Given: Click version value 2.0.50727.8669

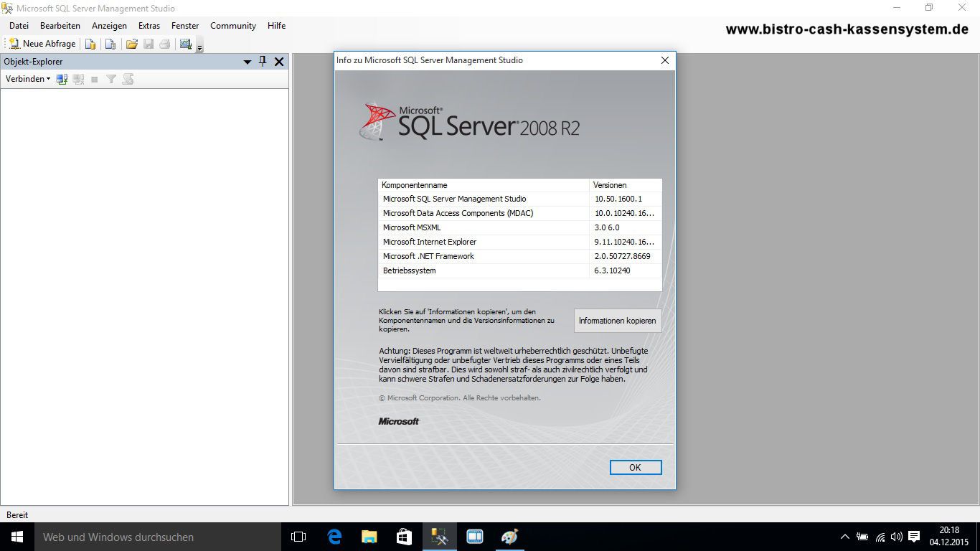Looking at the screenshot, I should [622, 256].
